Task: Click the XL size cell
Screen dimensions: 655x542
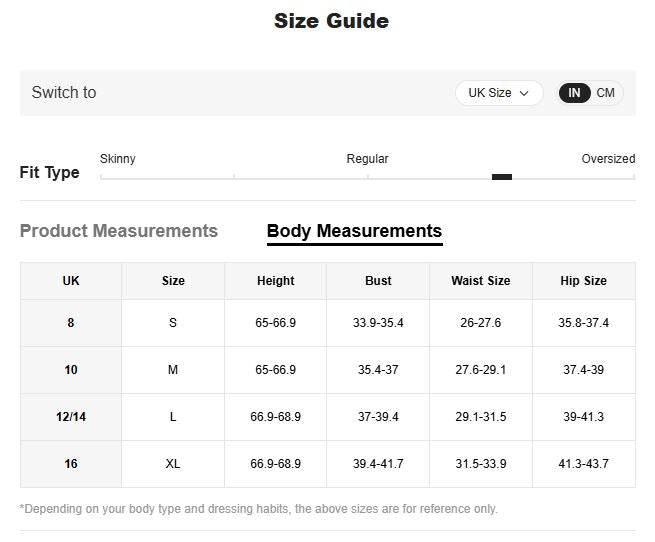Action: point(173,464)
